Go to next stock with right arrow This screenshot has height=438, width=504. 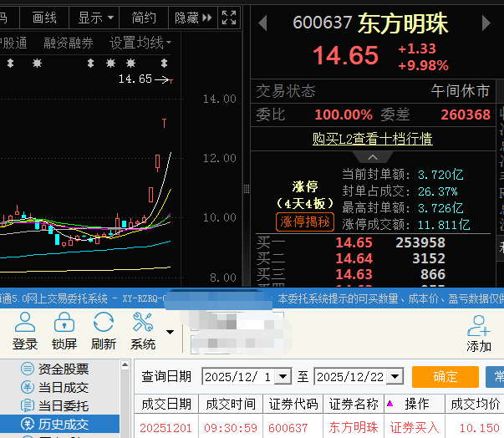coord(486,23)
